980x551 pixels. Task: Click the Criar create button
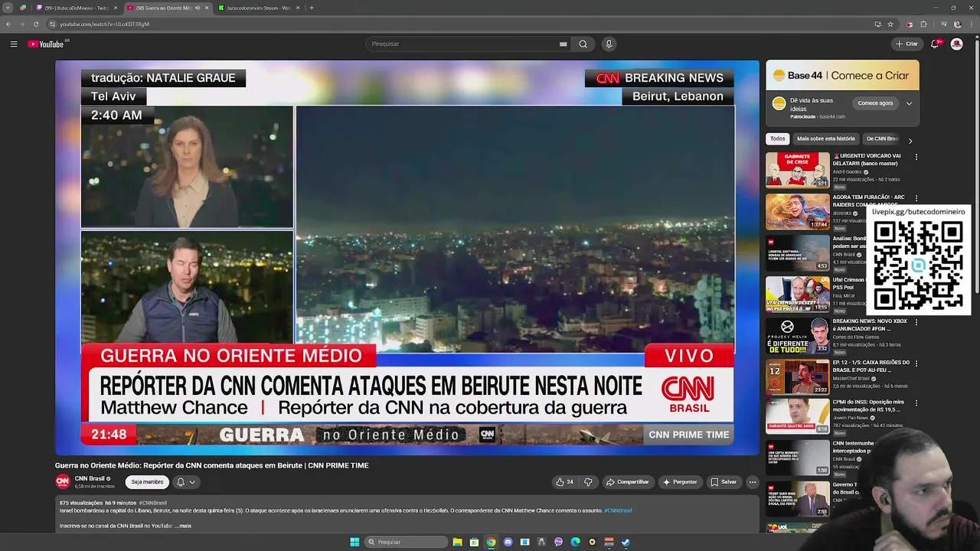pyautogui.click(x=906, y=44)
